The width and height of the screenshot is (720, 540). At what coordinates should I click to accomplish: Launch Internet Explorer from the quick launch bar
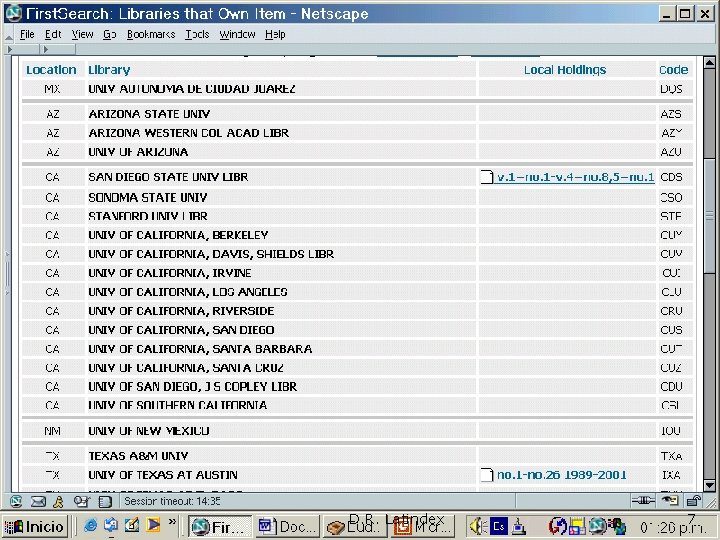coord(90,525)
